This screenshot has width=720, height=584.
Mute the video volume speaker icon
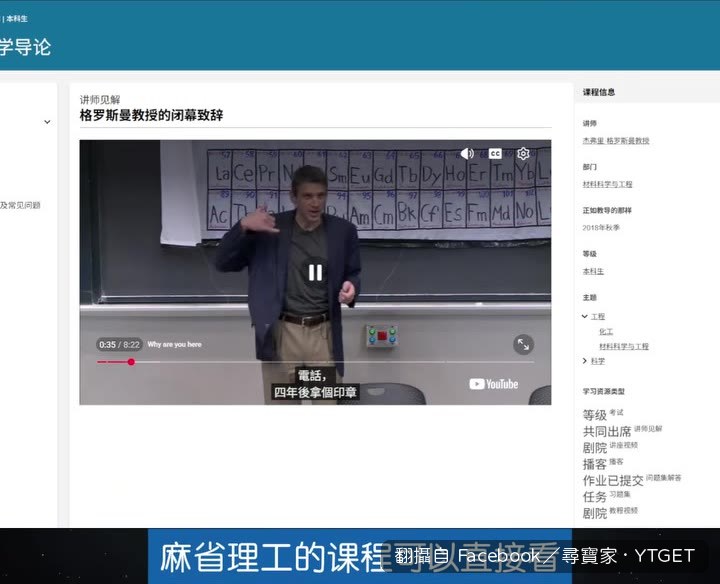467,153
